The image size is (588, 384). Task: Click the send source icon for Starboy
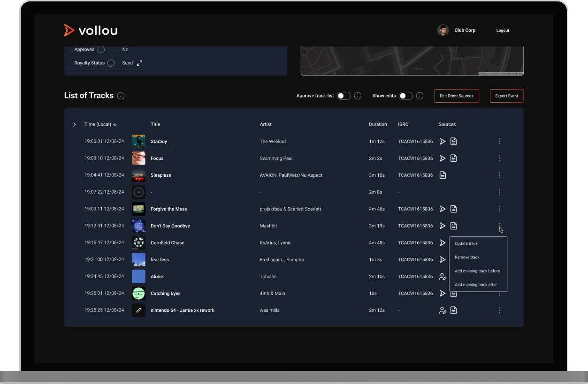[x=442, y=141]
